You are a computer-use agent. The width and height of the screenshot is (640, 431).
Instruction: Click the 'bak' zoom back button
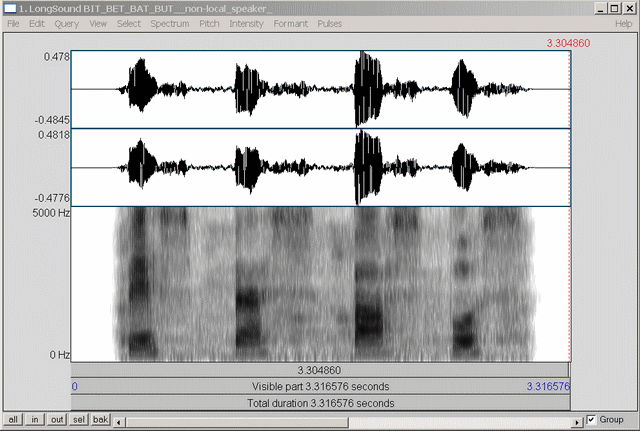(99, 420)
